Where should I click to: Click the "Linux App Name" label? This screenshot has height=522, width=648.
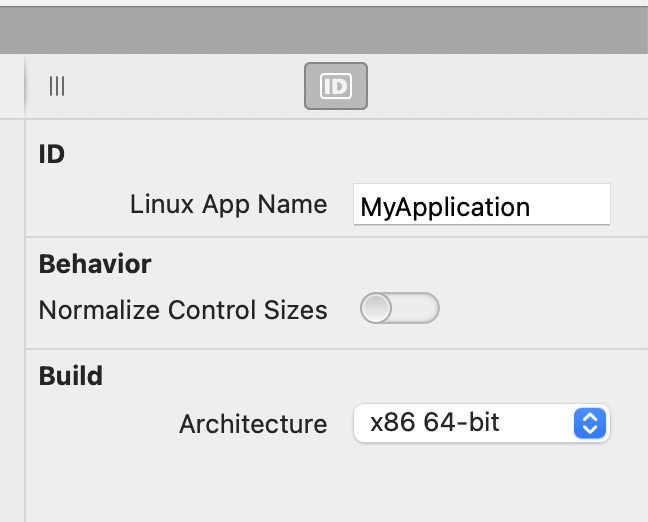[228, 205]
